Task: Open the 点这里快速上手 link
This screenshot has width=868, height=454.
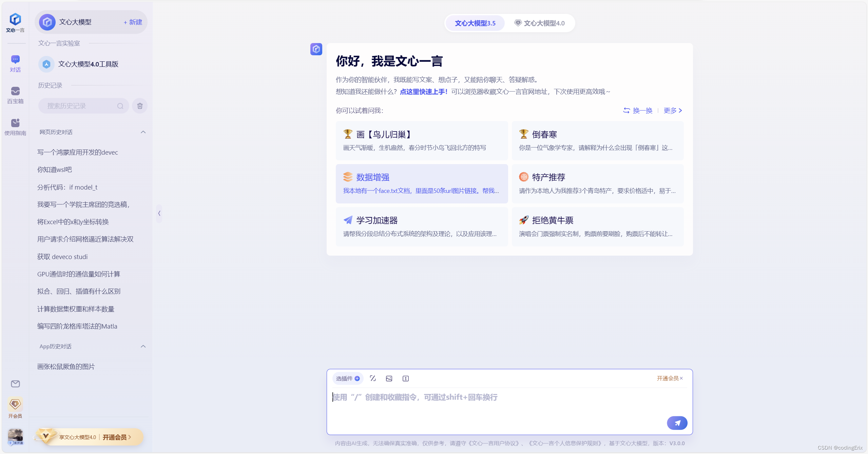Action: coord(424,92)
